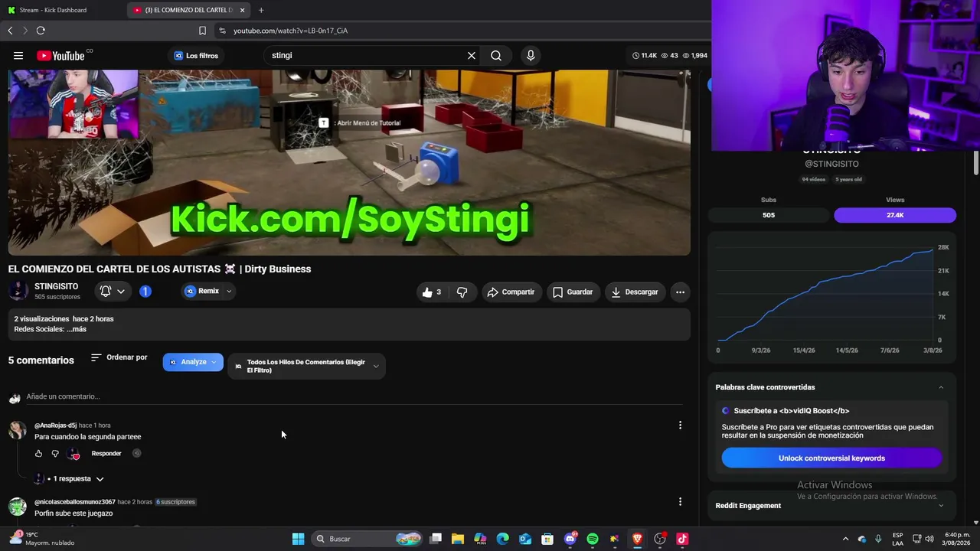Go to the YouTube home logo

point(60,55)
